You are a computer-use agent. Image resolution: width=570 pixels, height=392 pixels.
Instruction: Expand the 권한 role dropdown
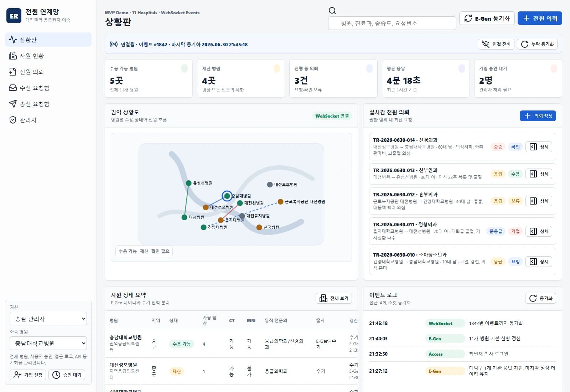(x=48, y=319)
